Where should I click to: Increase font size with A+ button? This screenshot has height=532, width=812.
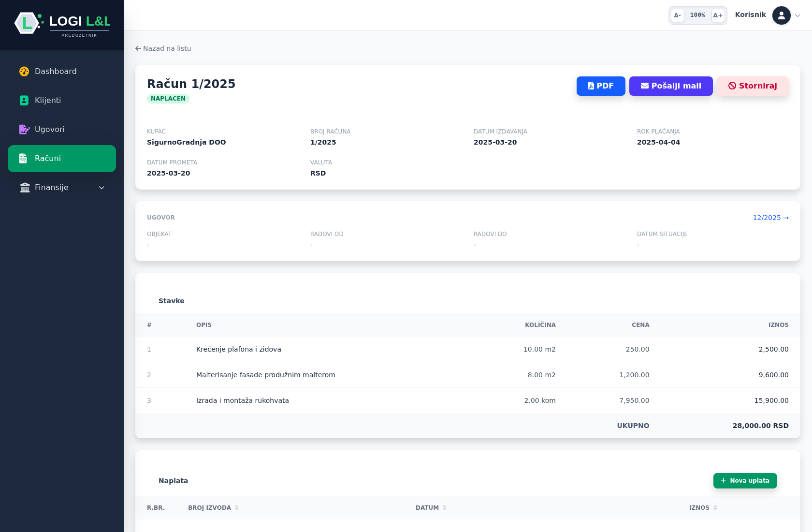click(x=718, y=15)
